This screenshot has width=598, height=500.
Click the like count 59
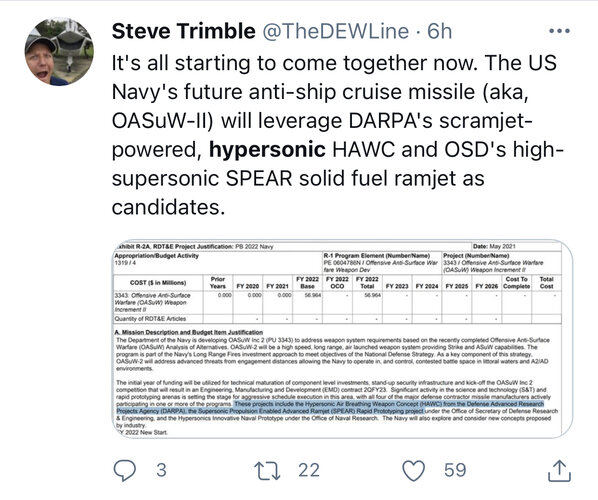coord(455,470)
